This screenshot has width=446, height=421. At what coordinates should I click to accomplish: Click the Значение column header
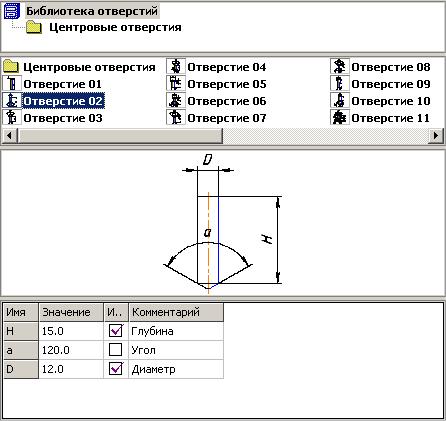click(x=71, y=312)
